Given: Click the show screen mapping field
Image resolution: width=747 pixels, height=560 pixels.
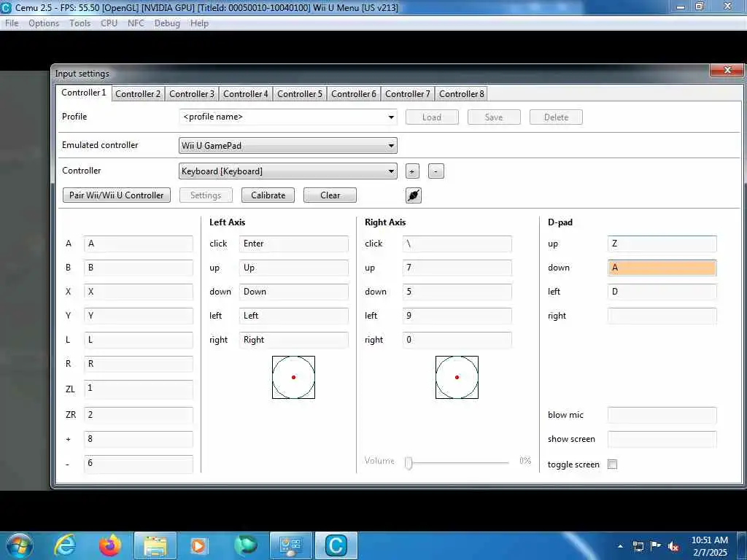Looking at the screenshot, I should click(662, 439).
